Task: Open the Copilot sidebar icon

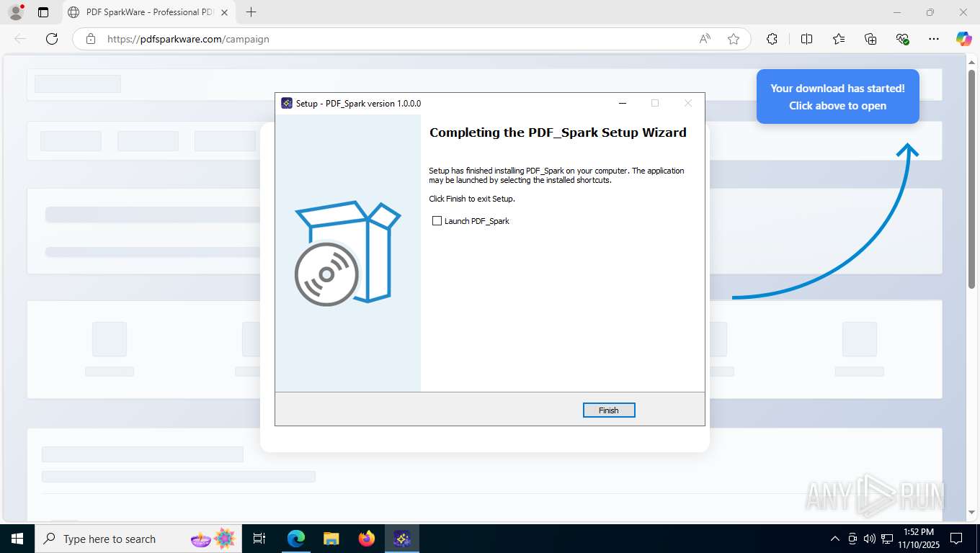Action: coord(963,39)
